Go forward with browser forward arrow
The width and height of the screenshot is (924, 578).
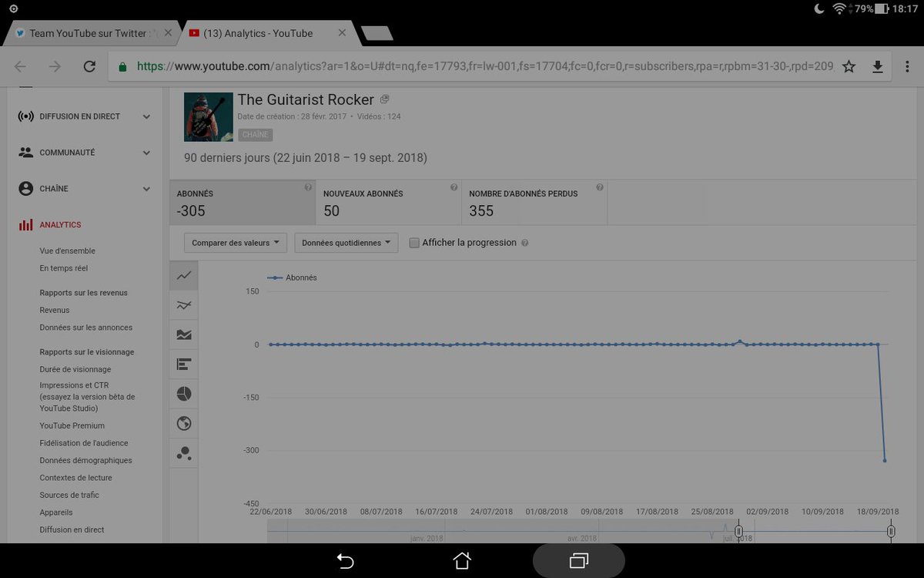55,66
